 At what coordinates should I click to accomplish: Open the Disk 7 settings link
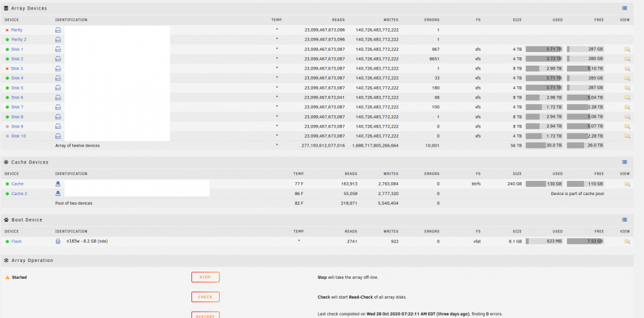[x=17, y=108]
